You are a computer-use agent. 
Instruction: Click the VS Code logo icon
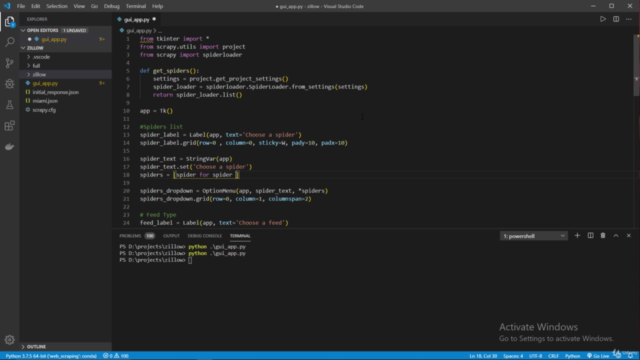click(7, 6)
